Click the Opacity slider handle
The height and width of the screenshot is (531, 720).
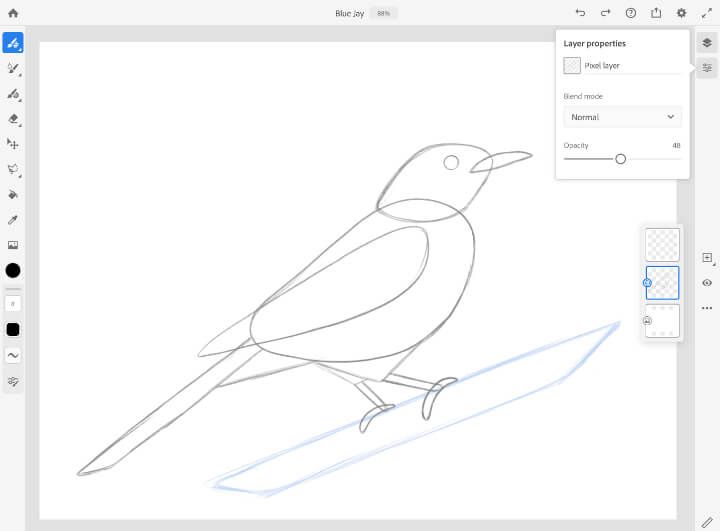(620, 159)
